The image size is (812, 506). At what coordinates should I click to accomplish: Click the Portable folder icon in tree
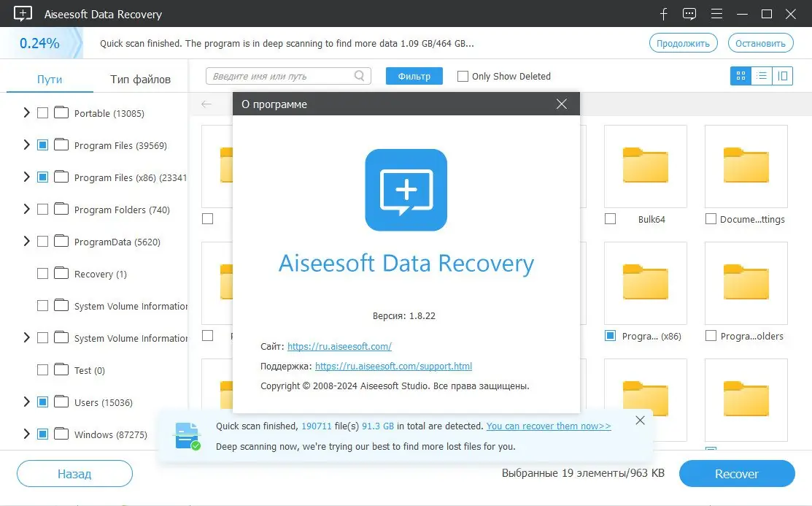(x=61, y=112)
